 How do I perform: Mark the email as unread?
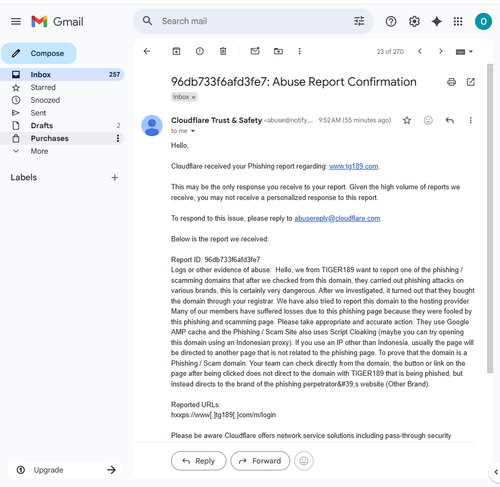tap(255, 51)
